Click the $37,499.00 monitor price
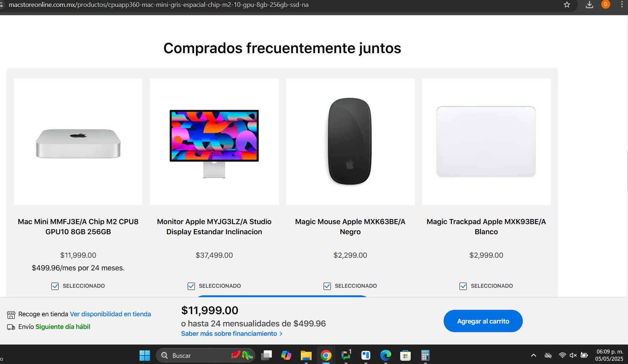The image size is (628, 364). pyautogui.click(x=214, y=255)
